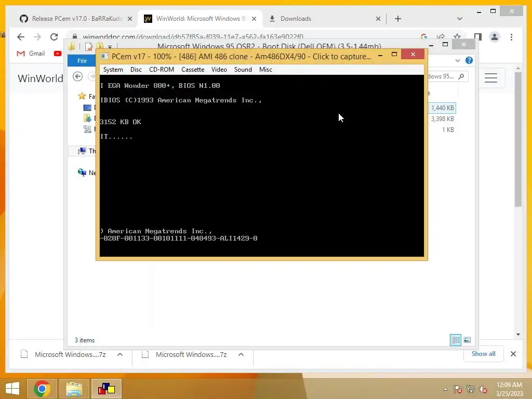
Task: Open the Cassette menu in PCem
Action: [x=193, y=70]
